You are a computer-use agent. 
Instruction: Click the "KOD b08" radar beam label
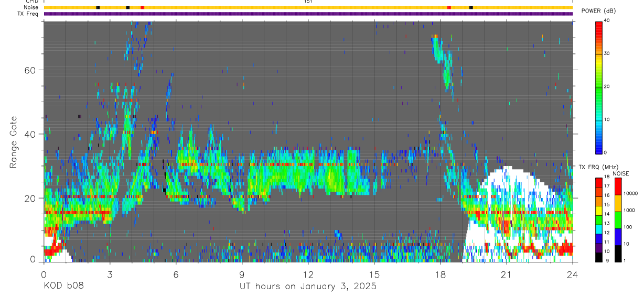pyautogui.click(x=63, y=287)
